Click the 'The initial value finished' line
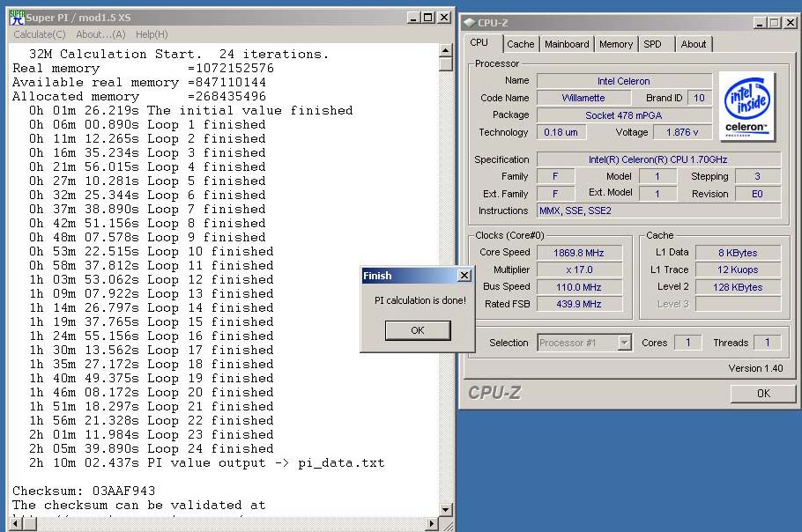802x532 pixels. [190, 110]
